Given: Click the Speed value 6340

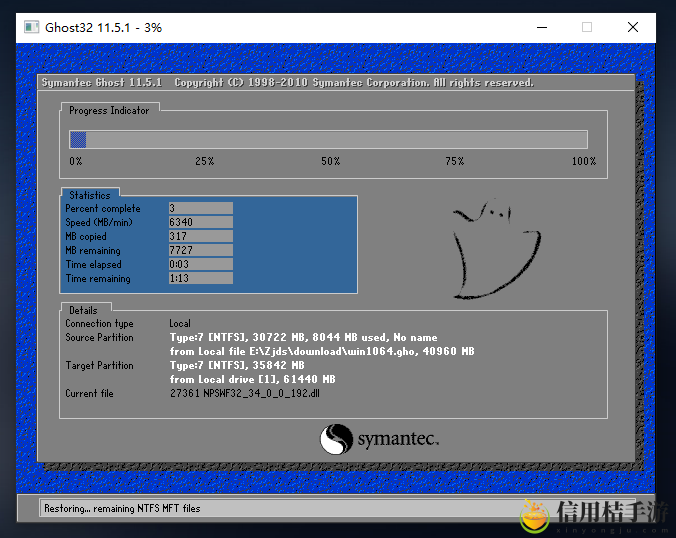Looking at the screenshot, I should [x=201, y=222].
